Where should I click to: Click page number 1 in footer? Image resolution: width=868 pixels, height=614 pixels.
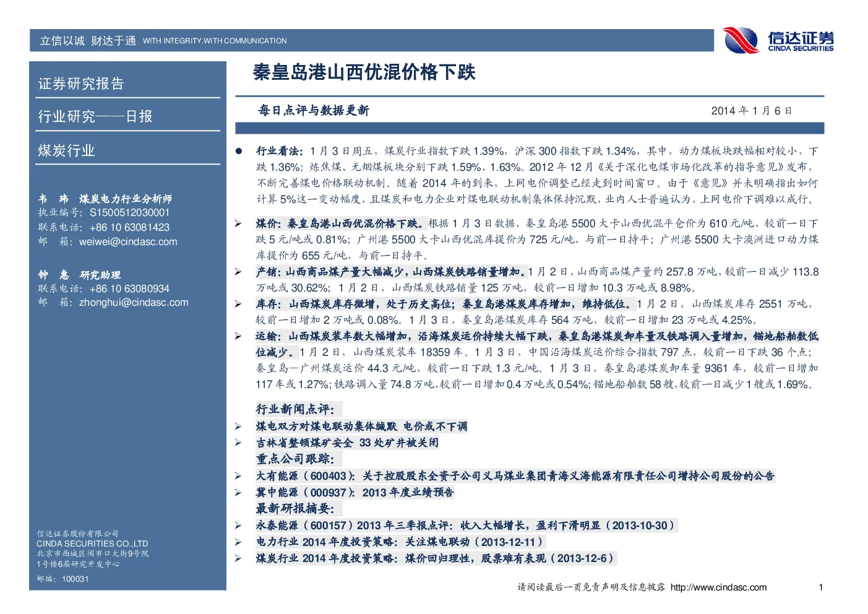[x=821, y=587]
